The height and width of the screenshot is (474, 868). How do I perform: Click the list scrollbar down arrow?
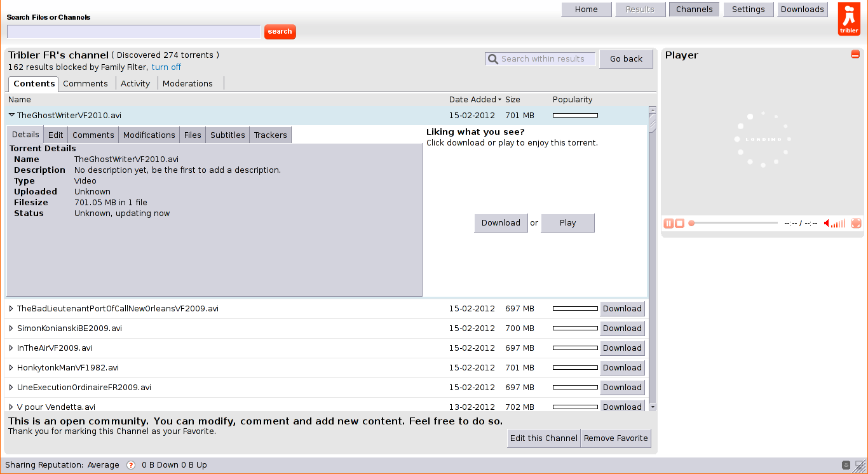[x=653, y=407]
